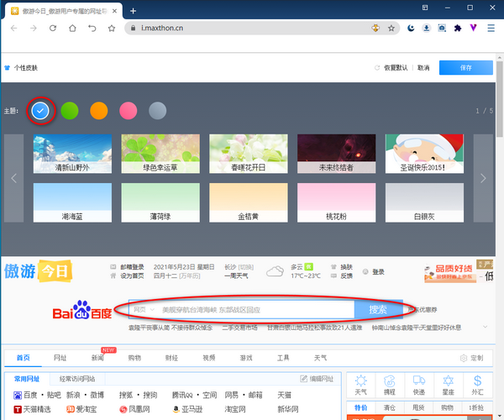Open the extensions puzzle piece icon
504x420 pixels.
click(x=457, y=28)
